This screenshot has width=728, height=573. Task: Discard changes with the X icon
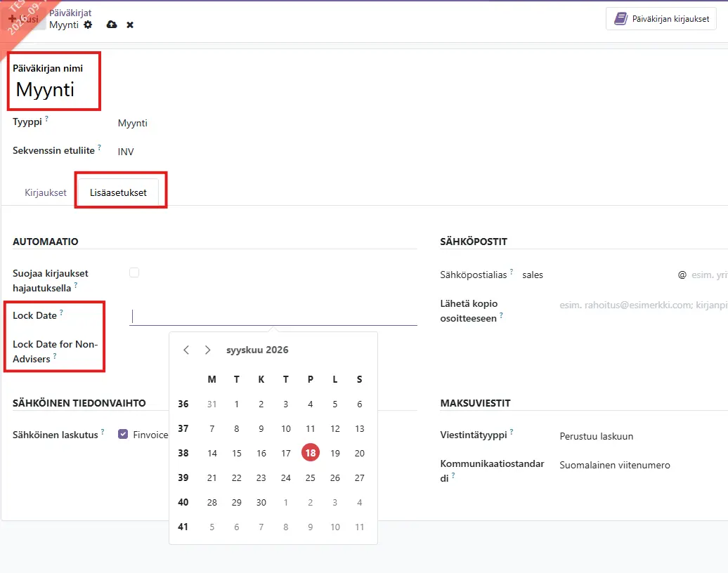[130, 25]
